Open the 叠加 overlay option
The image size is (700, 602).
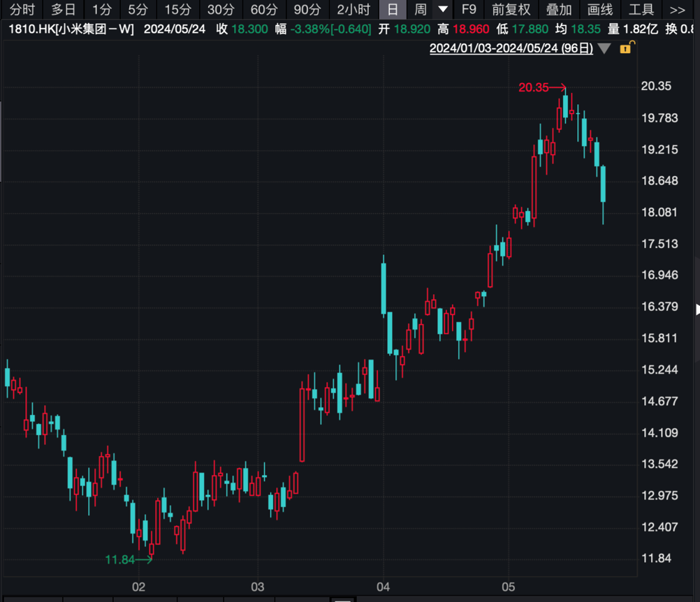tap(559, 9)
